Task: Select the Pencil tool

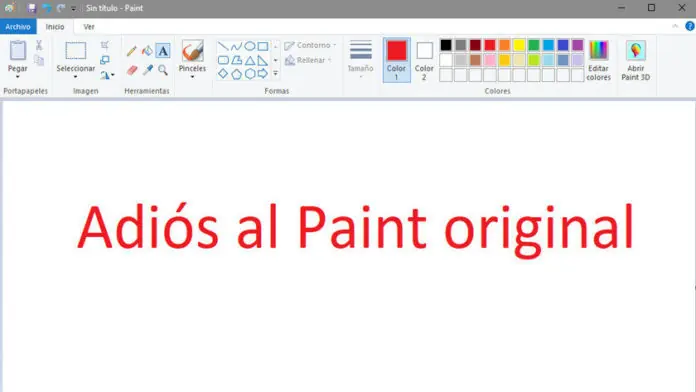Action: point(131,51)
